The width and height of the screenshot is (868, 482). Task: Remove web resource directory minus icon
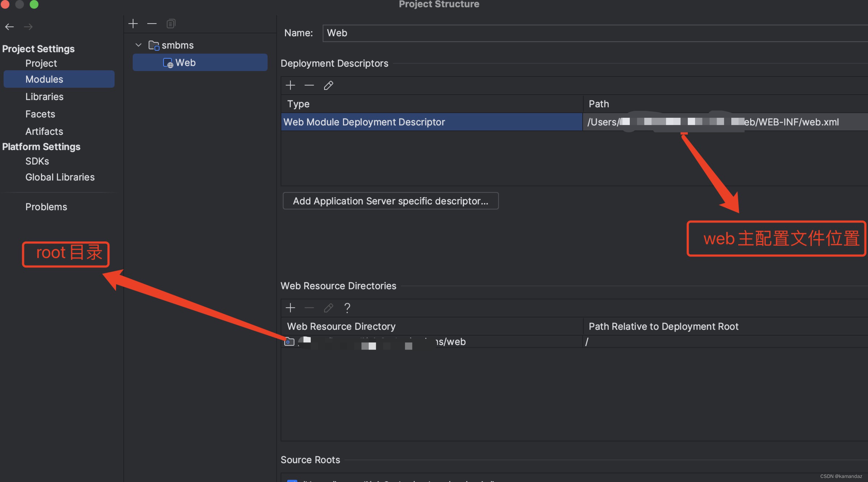pyautogui.click(x=309, y=308)
